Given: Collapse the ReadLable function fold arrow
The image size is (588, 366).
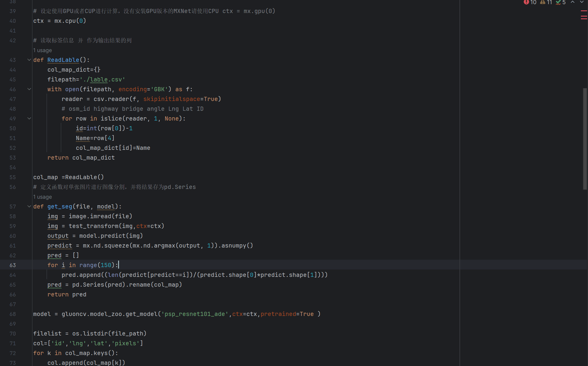Looking at the screenshot, I should point(29,60).
